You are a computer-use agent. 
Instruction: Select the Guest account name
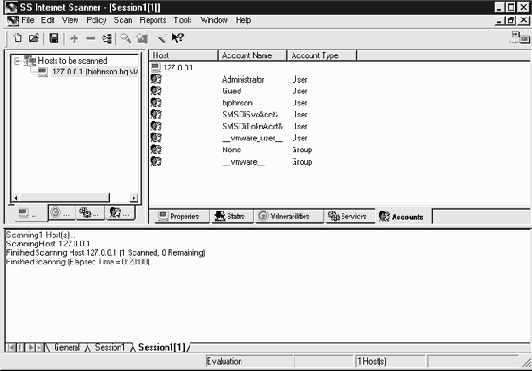click(232, 91)
